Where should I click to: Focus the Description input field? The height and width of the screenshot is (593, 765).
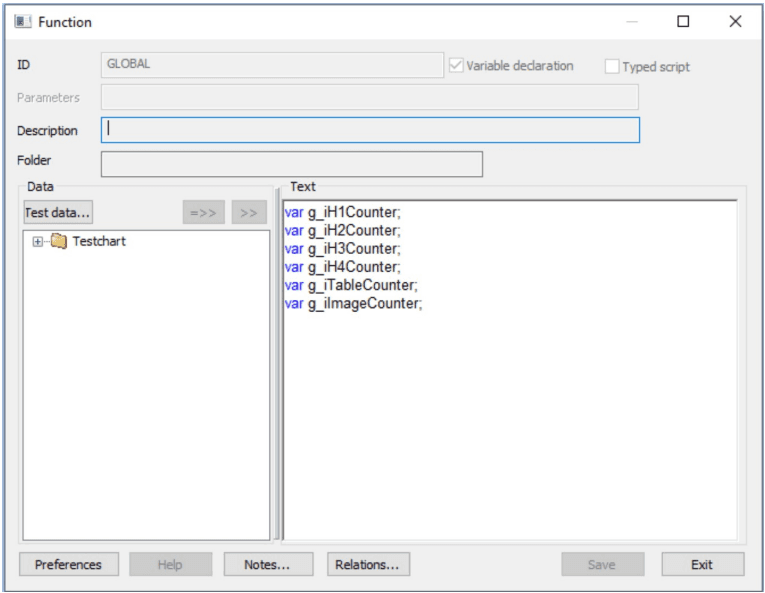pyautogui.click(x=370, y=130)
